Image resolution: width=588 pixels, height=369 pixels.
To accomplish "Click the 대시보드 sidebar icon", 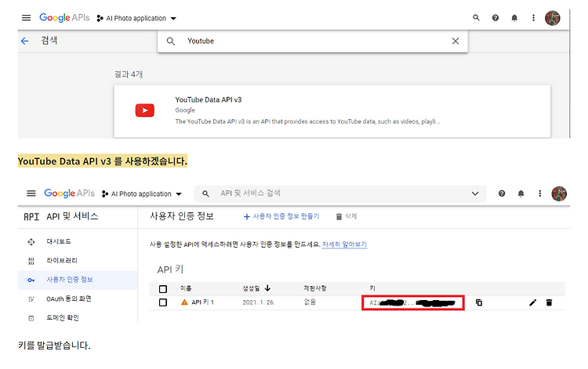I will click(x=31, y=241).
